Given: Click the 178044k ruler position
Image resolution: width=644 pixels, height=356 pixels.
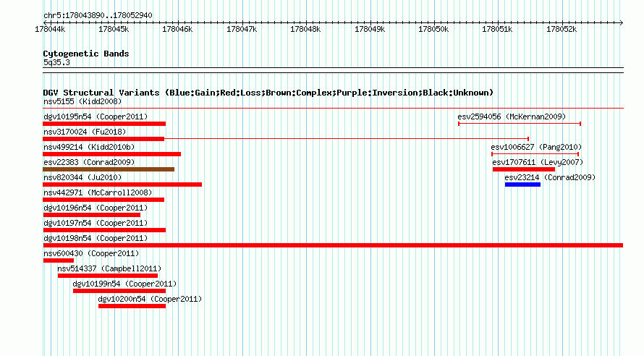Looking at the screenshot, I should (50, 29).
